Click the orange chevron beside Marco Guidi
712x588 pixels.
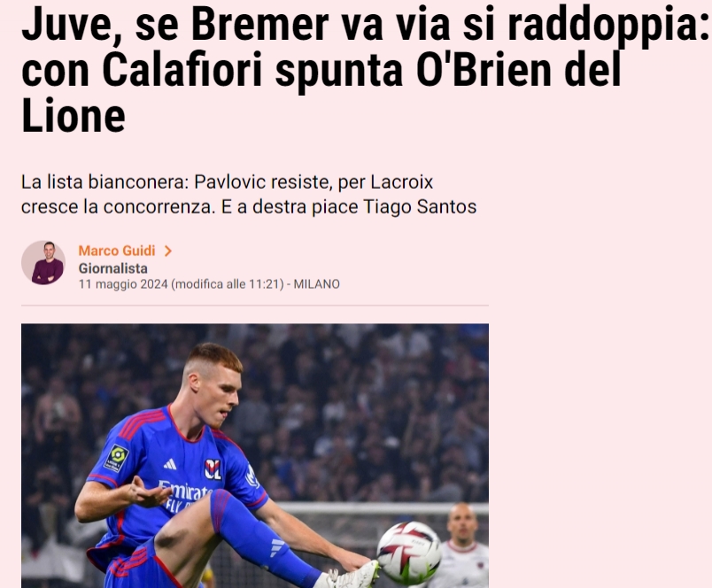[x=168, y=251]
